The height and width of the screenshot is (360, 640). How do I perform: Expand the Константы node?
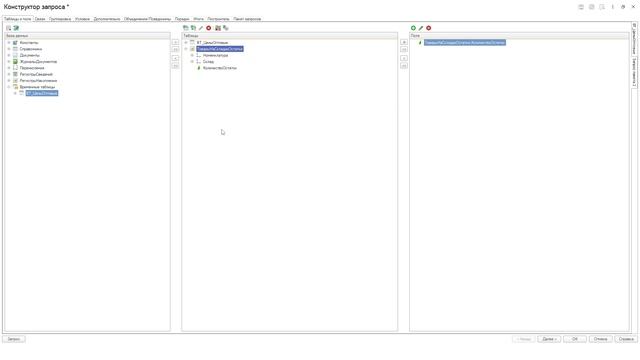(x=9, y=43)
